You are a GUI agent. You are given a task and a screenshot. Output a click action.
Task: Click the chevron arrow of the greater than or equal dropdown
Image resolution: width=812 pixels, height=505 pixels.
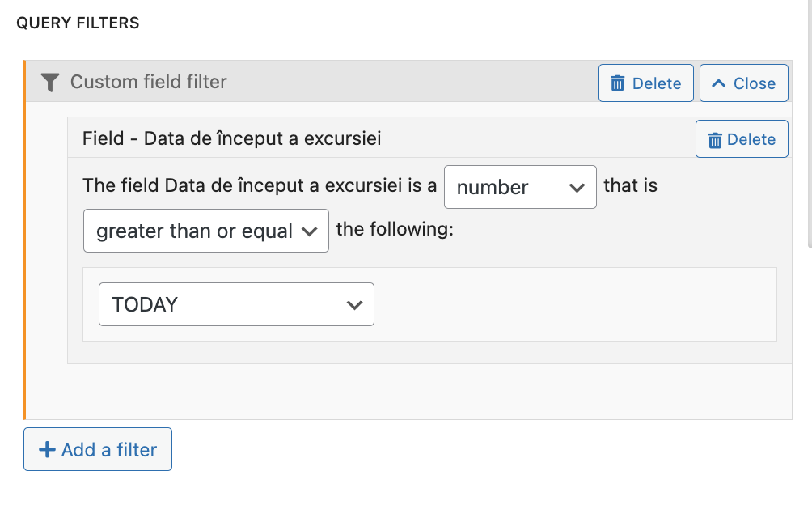tap(309, 231)
